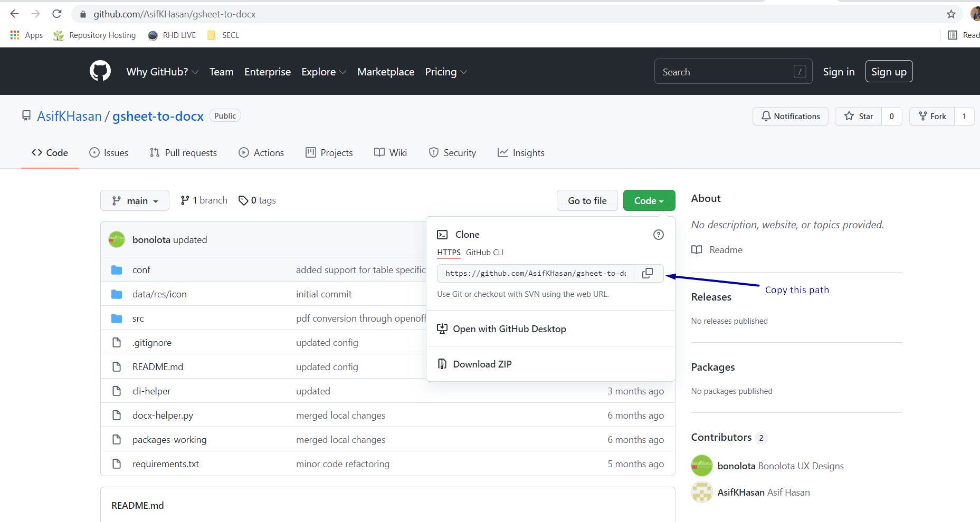Switch to the Wiki tab

(391, 153)
